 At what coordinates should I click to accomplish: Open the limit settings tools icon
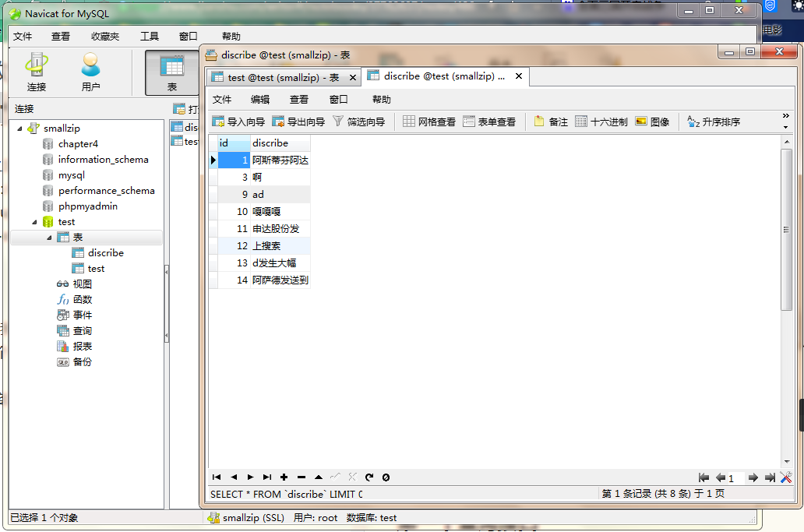click(786, 477)
